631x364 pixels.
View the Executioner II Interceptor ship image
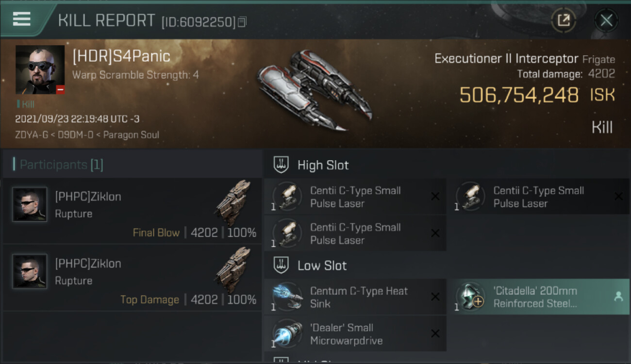pyautogui.click(x=313, y=90)
